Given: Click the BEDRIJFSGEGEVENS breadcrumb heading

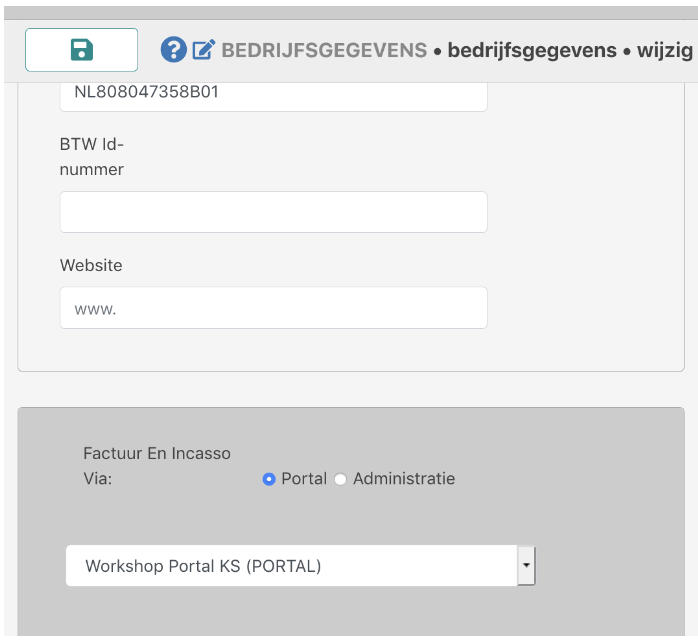Looking at the screenshot, I should pyautogui.click(x=324, y=50).
